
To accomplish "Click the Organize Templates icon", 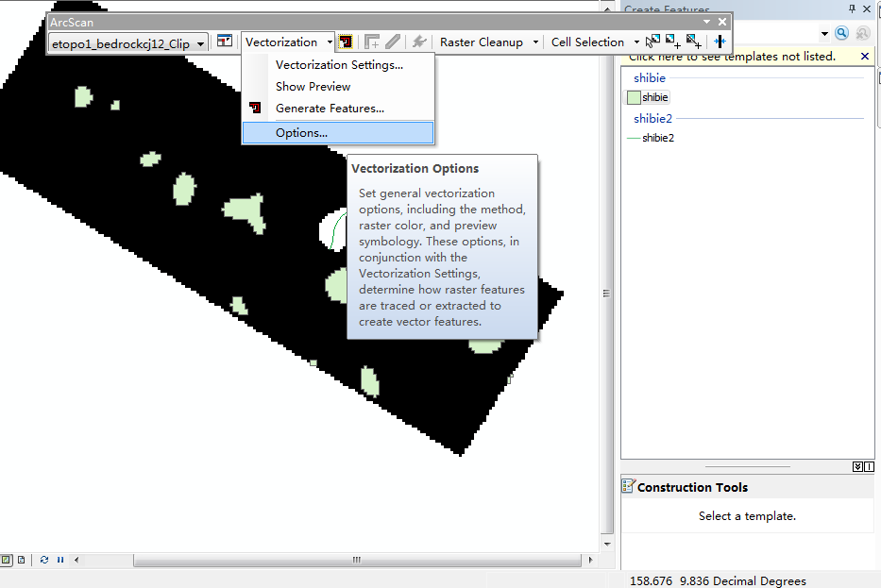I will tap(863, 33).
